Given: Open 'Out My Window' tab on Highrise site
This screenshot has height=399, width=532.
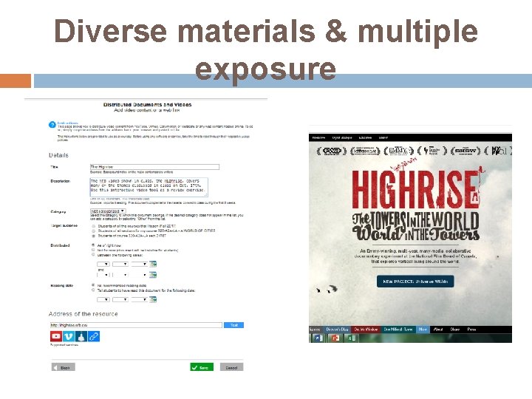Looking at the screenshot, I should [366, 329].
